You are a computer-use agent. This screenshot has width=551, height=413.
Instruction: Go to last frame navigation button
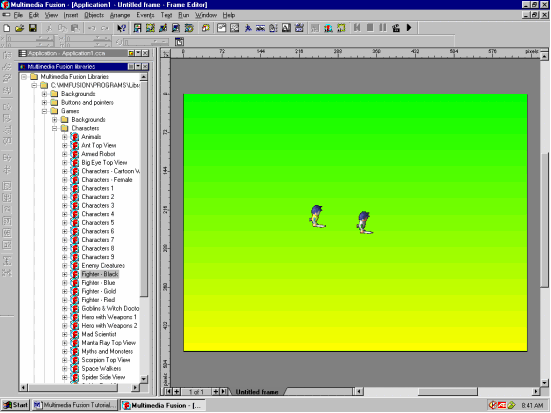click(223, 392)
